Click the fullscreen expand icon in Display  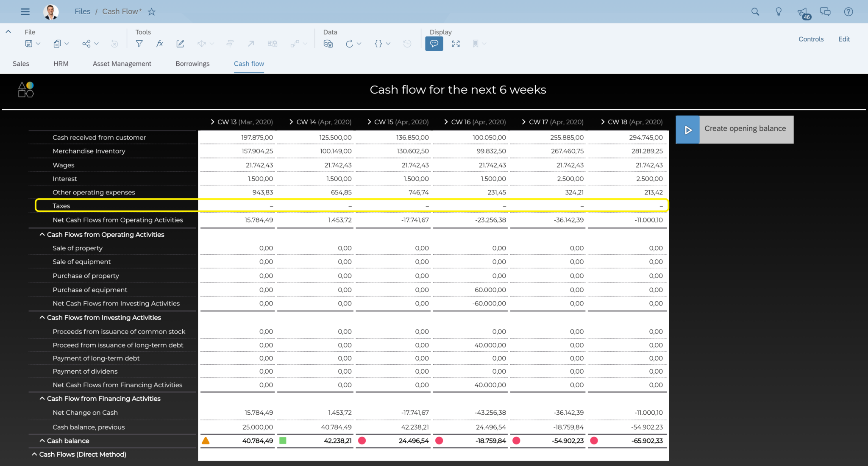click(x=456, y=44)
